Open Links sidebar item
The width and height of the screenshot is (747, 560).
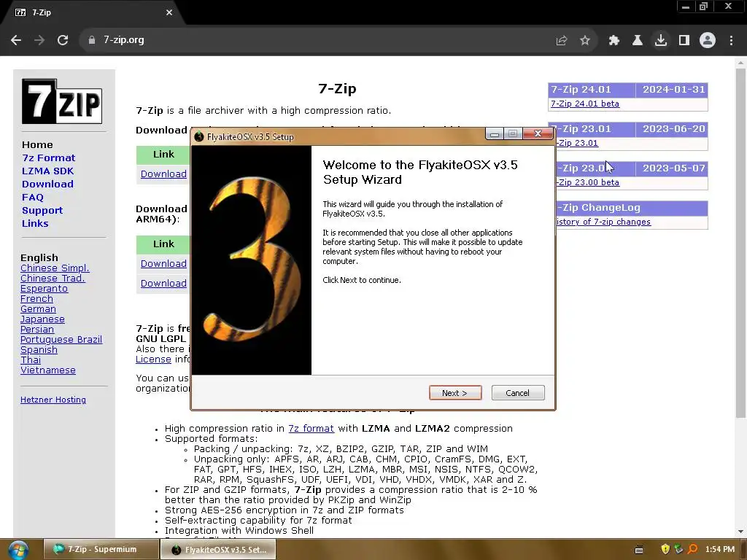(x=35, y=223)
